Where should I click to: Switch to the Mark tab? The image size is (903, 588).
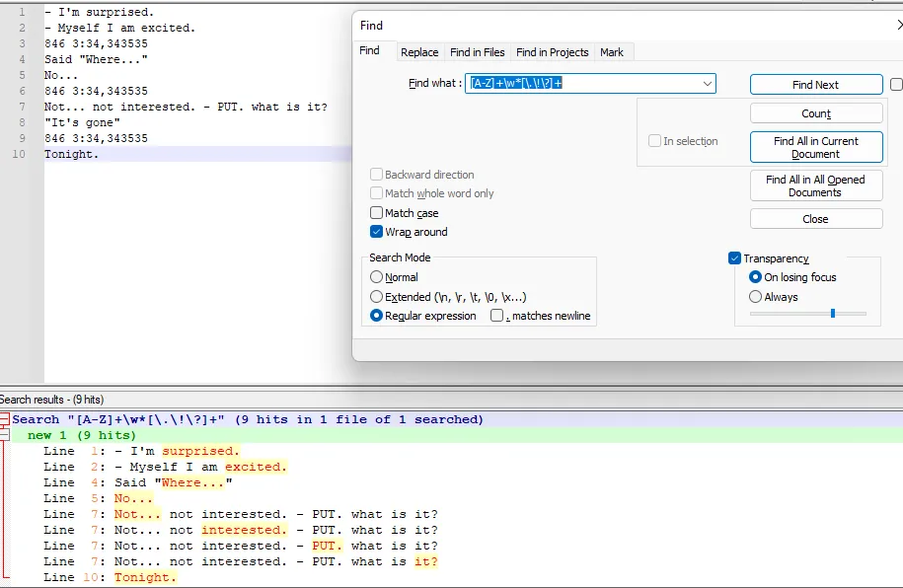(612, 52)
